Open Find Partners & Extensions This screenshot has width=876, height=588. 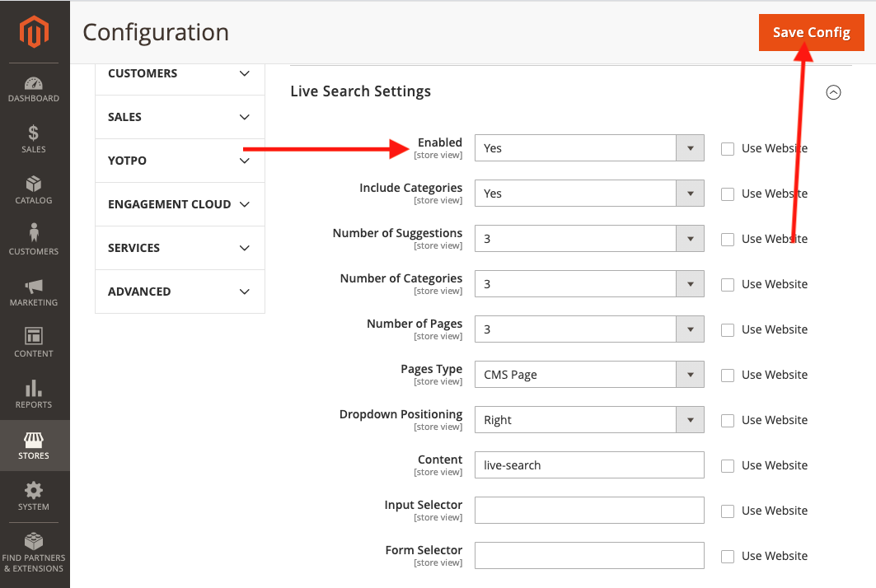(34, 553)
